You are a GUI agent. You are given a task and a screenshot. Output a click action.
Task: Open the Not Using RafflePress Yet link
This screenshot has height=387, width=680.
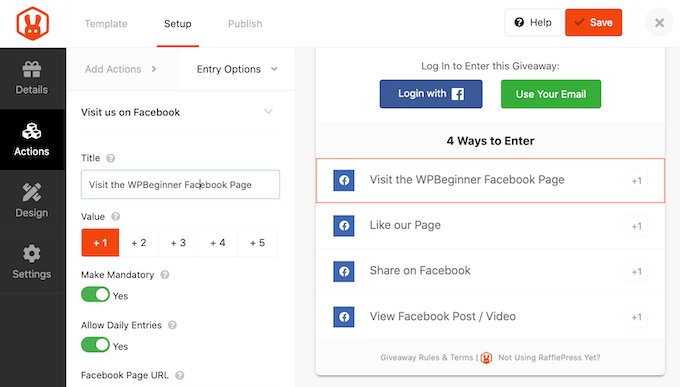(549, 357)
